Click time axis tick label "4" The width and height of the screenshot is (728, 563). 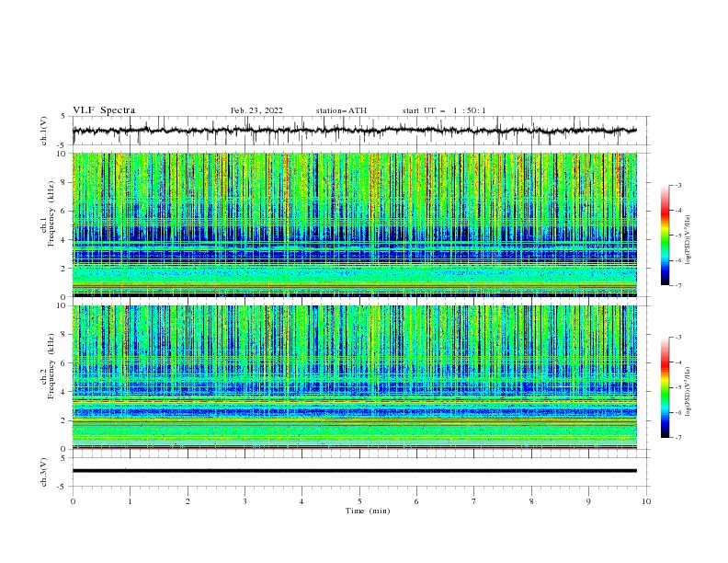click(x=301, y=501)
